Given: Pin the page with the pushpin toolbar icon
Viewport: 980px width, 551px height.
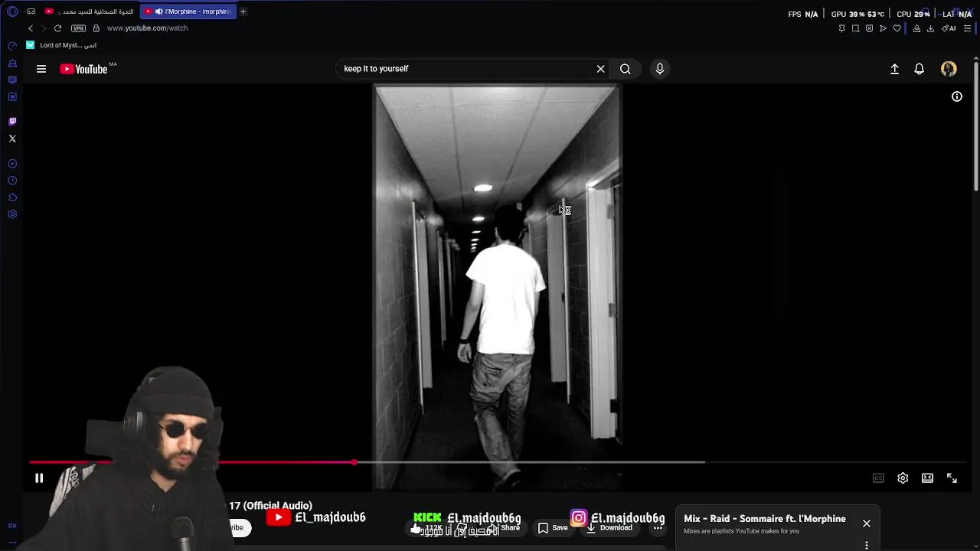Looking at the screenshot, I should tap(841, 28).
